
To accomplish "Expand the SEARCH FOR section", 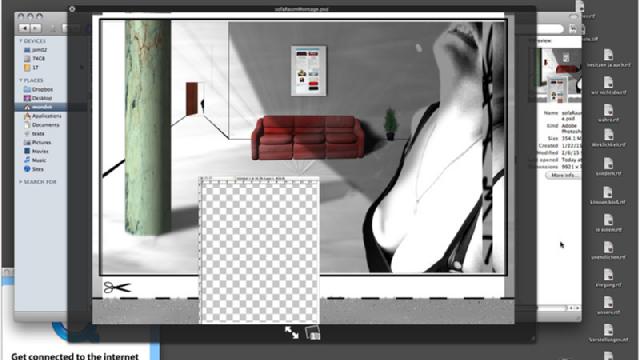I will click(x=21, y=182).
